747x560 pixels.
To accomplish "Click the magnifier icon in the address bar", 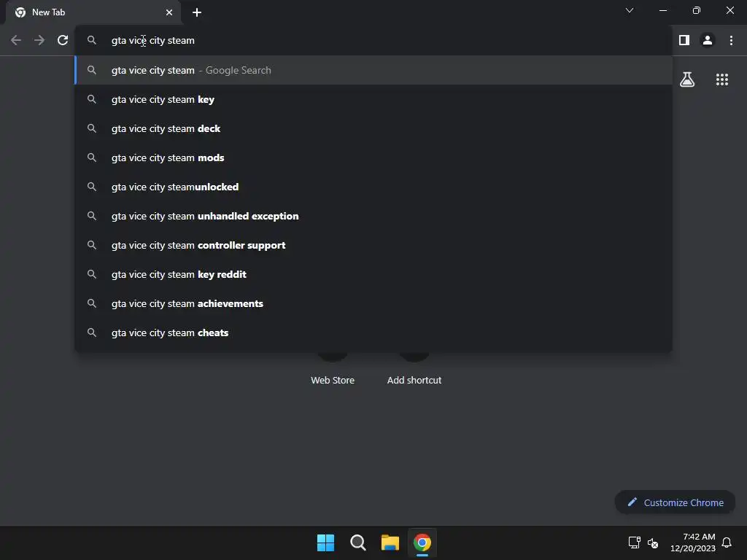I will click(92, 41).
